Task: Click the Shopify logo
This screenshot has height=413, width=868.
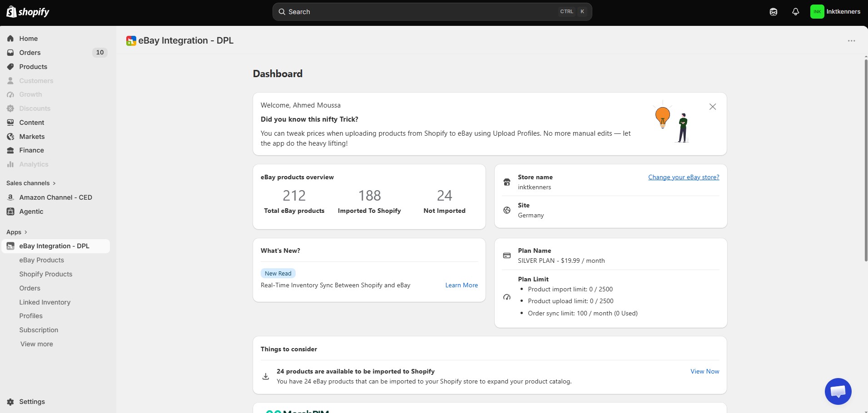Action: 28,12
